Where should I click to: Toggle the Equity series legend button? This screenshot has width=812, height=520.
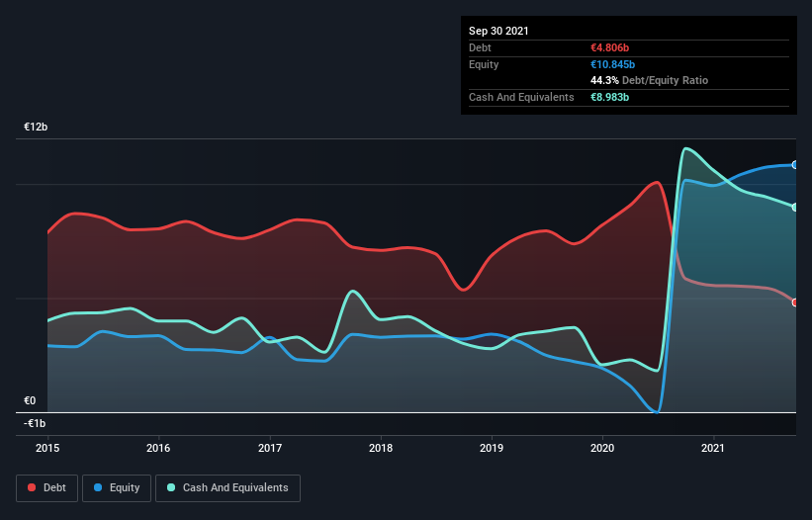pyautogui.click(x=117, y=488)
